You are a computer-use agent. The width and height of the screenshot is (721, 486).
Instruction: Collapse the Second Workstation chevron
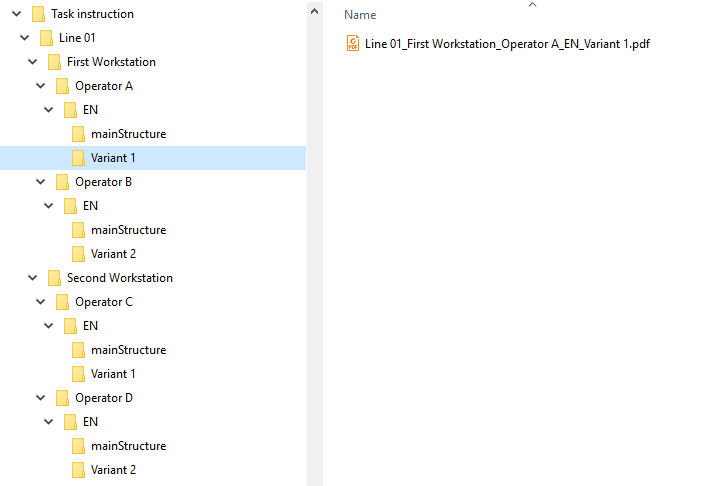tap(33, 278)
